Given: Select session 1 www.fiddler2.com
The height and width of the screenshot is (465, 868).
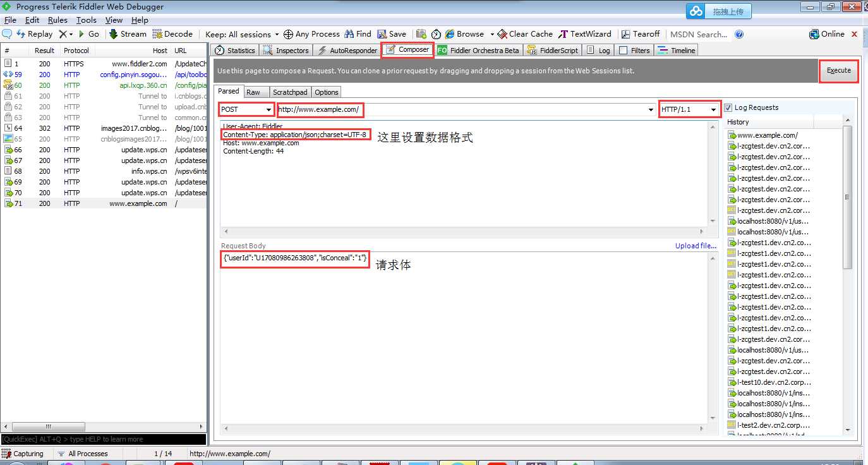Looking at the screenshot, I should [104, 64].
